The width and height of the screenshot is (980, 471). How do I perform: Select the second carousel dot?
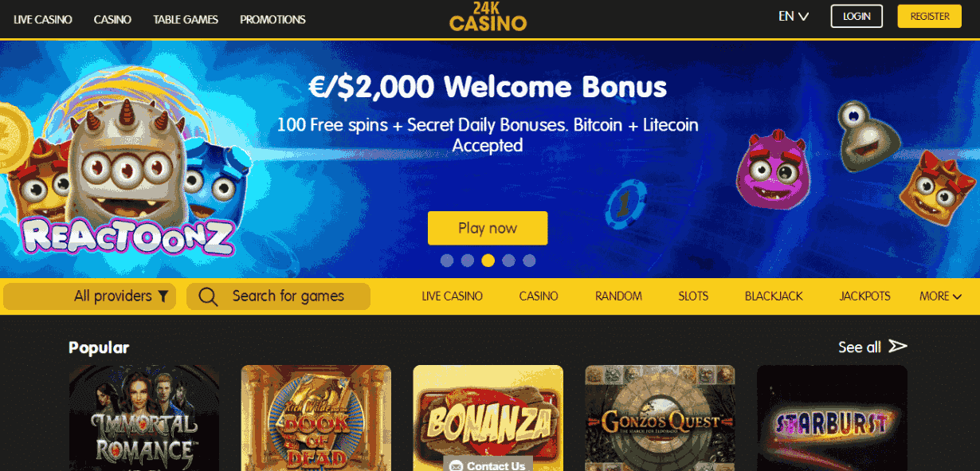coord(468,261)
